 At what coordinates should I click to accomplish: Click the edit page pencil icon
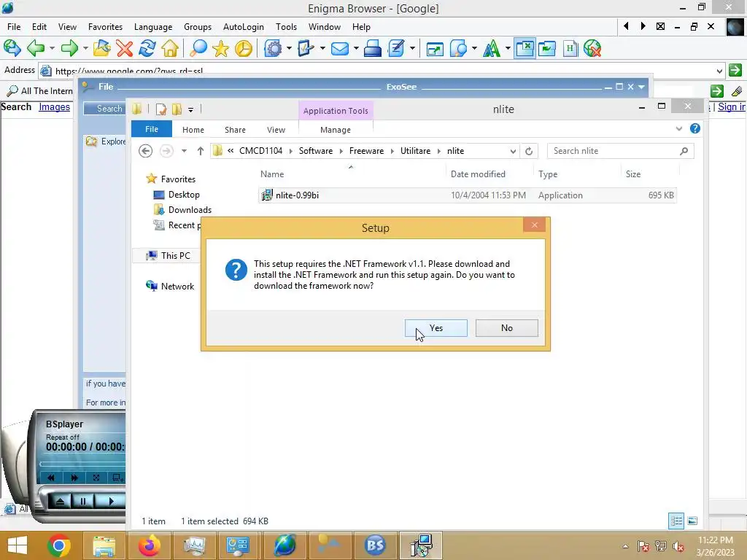point(396,48)
